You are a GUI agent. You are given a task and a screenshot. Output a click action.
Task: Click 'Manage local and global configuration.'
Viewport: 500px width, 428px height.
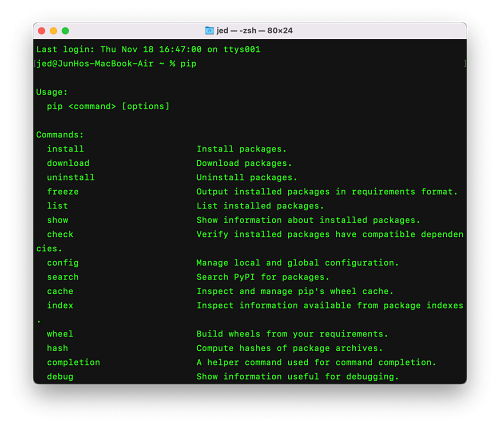298,263
